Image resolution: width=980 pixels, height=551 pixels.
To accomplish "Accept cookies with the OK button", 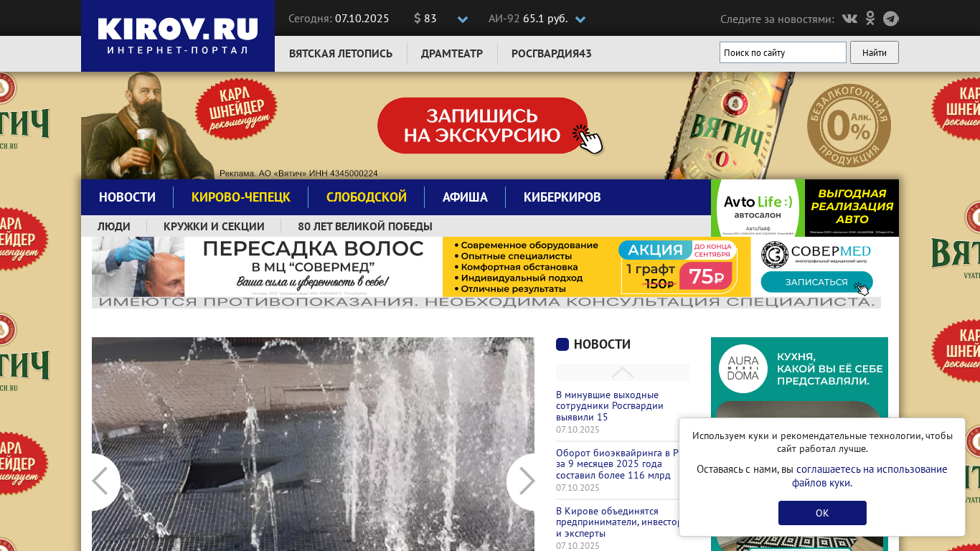I will point(822,513).
